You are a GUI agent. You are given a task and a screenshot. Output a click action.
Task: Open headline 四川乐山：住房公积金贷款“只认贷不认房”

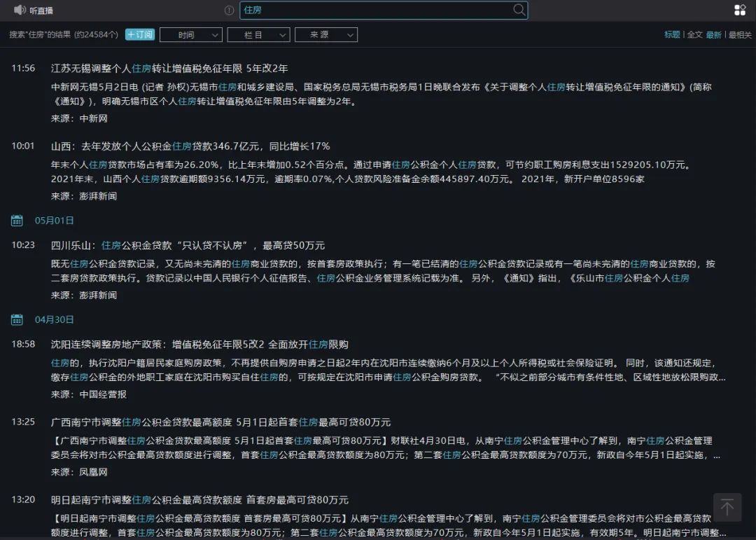click(188, 246)
